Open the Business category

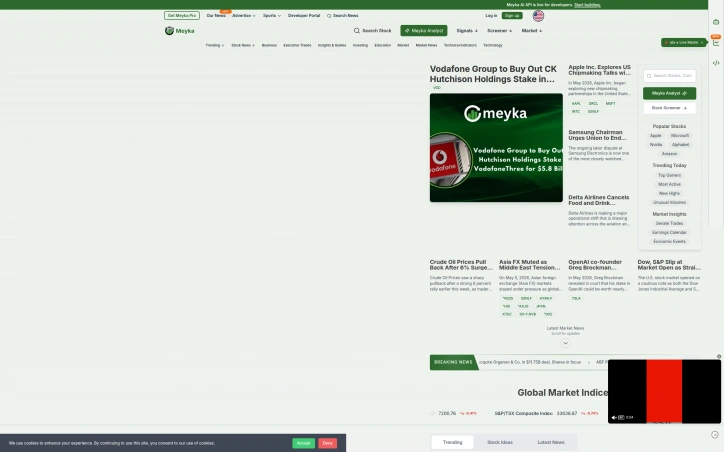pos(269,45)
